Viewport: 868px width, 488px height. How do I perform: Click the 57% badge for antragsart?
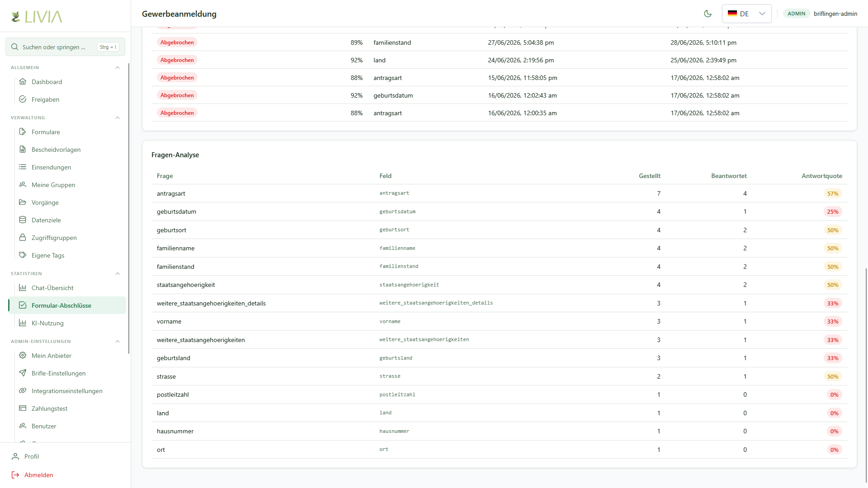833,193
